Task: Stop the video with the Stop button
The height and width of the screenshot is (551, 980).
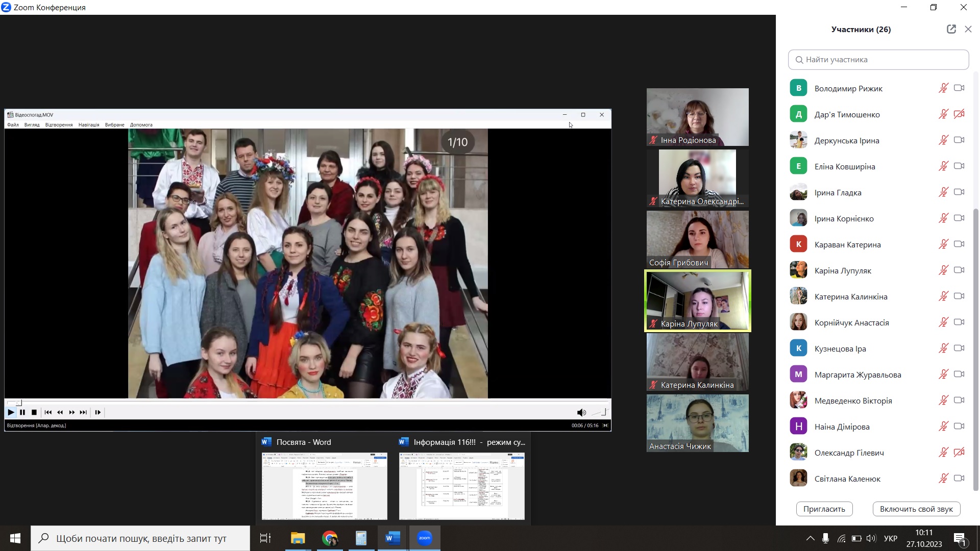Action: coord(34,412)
